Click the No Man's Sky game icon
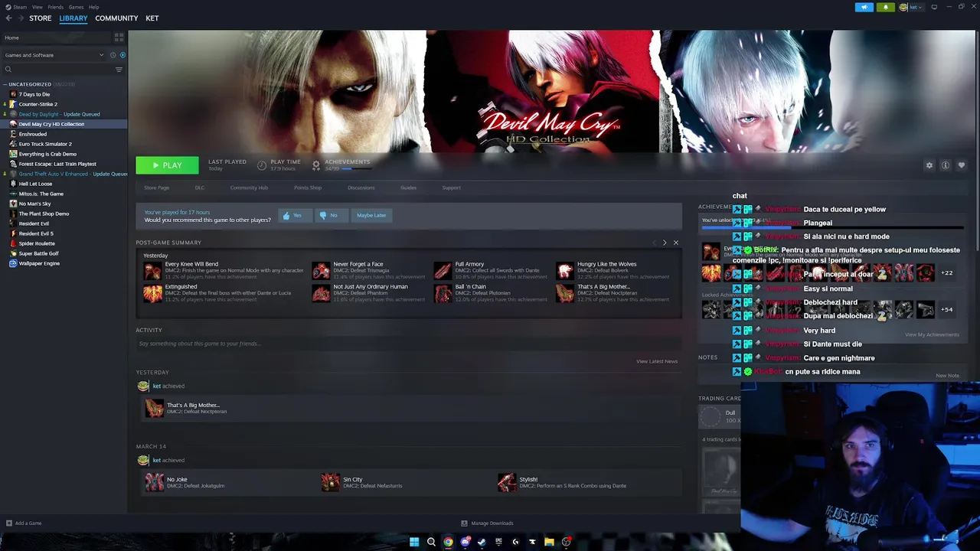This screenshot has width=980, height=551. tap(13, 204)
